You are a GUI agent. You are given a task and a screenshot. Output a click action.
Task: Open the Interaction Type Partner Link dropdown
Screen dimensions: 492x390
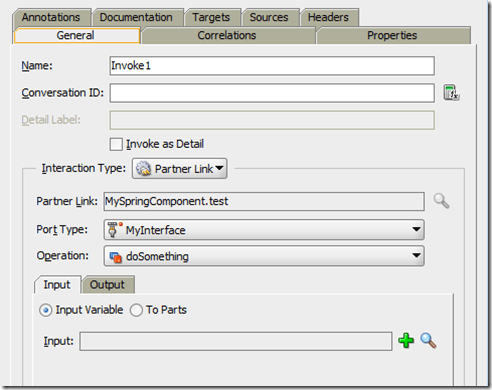pyautogui.click(x=180, y=168)
